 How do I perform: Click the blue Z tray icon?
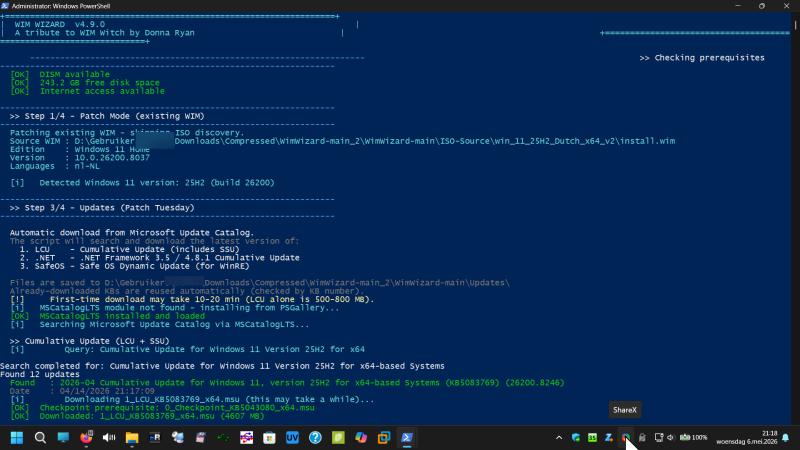tap(609, 438)
